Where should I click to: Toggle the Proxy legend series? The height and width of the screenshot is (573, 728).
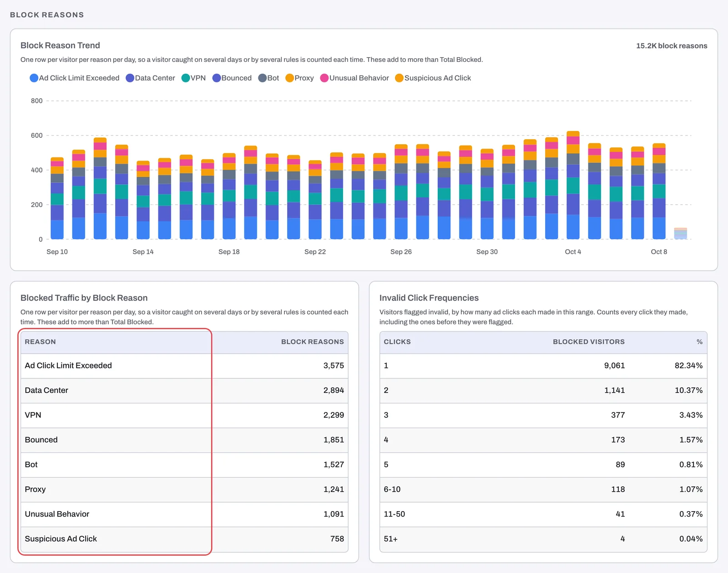point(299,78)
